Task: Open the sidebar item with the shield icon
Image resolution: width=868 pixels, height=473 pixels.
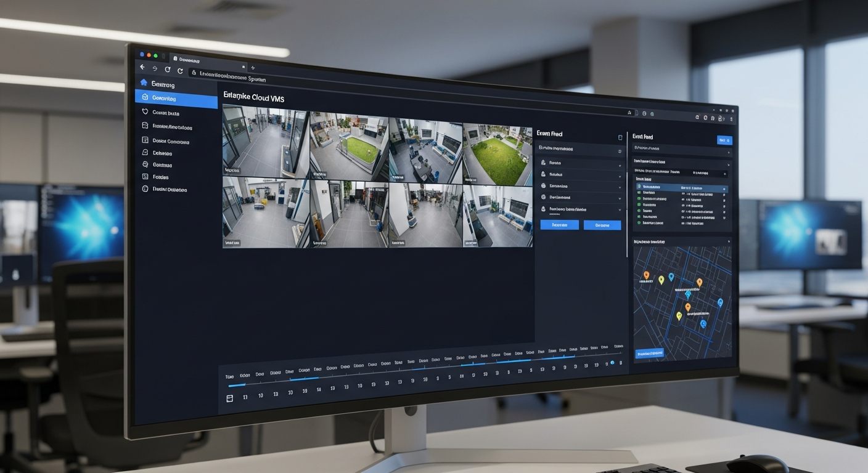Action: (166, 113)
